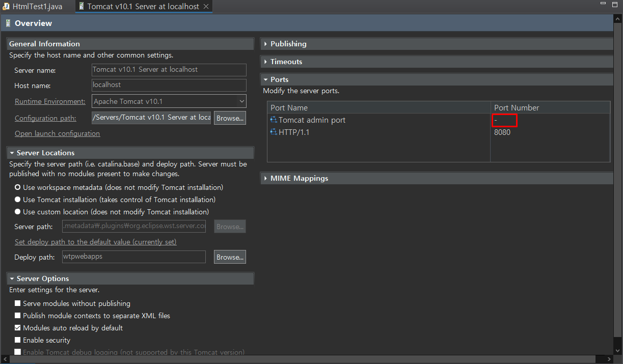The width and height of the screenshot is (623, 364).
Task: Click Browse next to Configuration path
Action: click(230, 118)
